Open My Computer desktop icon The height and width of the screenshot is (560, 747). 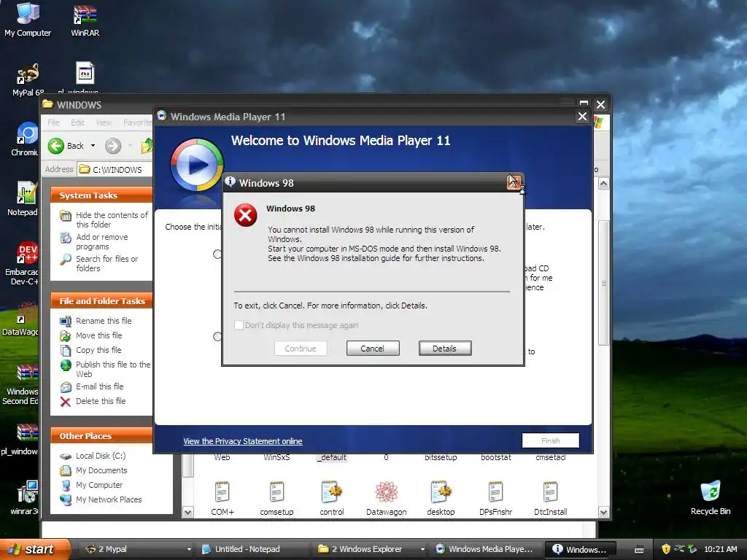click(x=28, y=19)
